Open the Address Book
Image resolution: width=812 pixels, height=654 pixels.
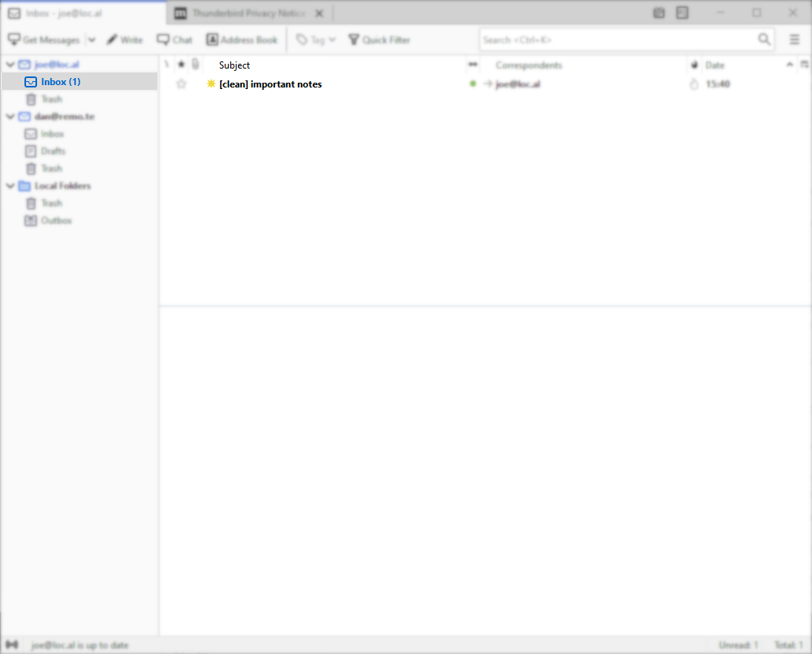point(242,40)
